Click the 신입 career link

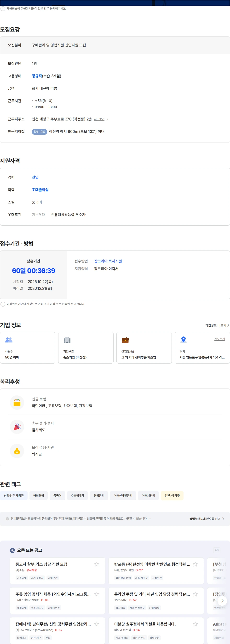pyautogui.click(x=35, y=177)
